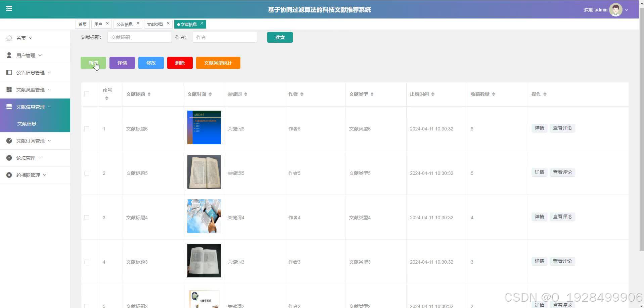Collapse the 文献信息管理 sidebar menu

(49, 107)
